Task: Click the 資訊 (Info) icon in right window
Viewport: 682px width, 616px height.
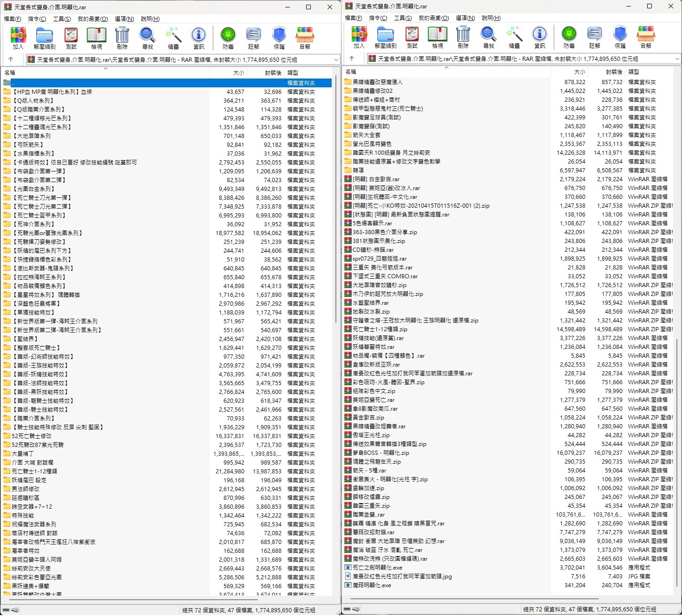Action: click(x=540, y=37)
